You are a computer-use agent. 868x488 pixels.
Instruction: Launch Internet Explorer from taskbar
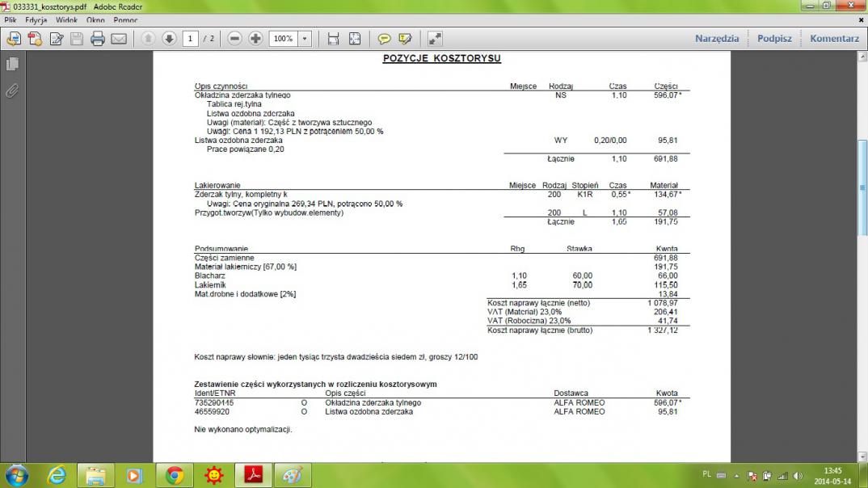(57, 475)
